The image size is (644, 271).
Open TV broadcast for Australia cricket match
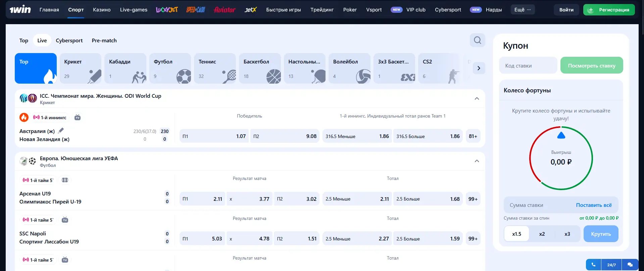[x=78, y=118]
